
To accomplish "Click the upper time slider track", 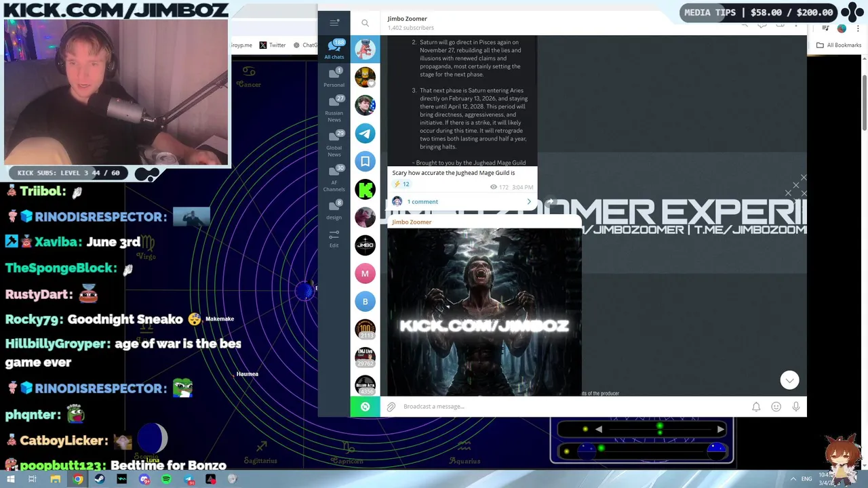I will coord(659,429).
